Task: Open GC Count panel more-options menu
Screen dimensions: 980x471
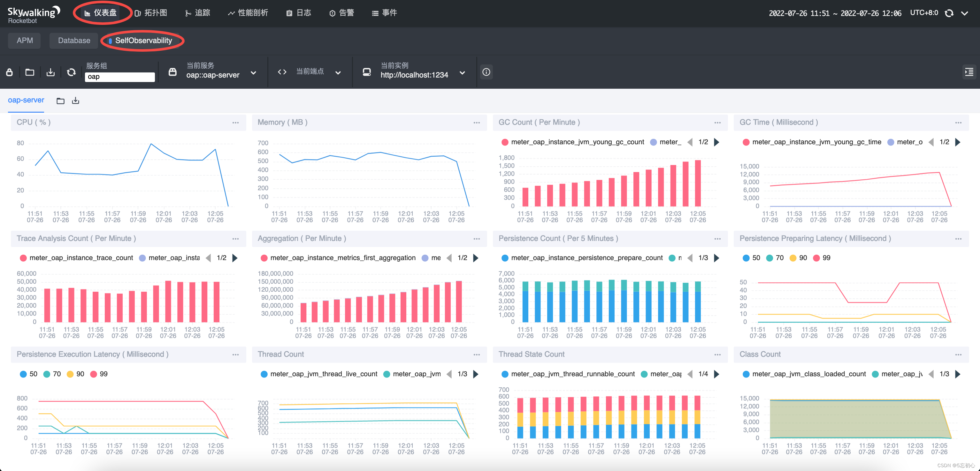Action: point(717,123)
